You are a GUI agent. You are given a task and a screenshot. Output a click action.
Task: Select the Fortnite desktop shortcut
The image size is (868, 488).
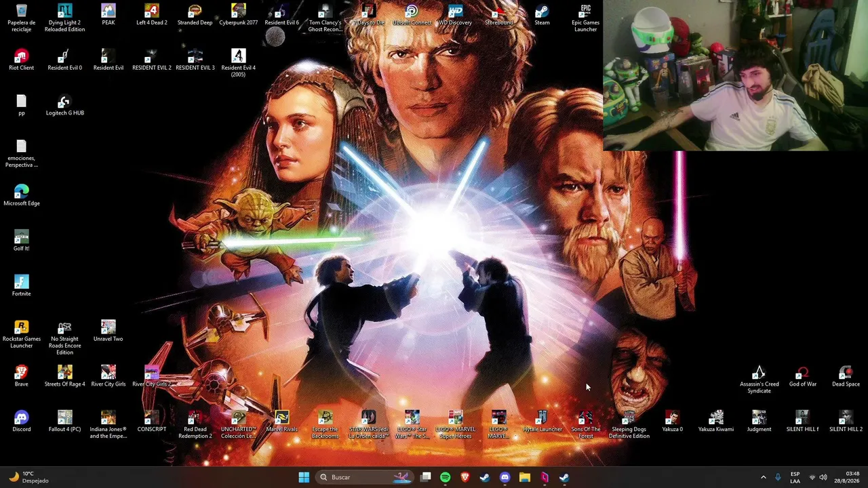click(x=22, y=285)
